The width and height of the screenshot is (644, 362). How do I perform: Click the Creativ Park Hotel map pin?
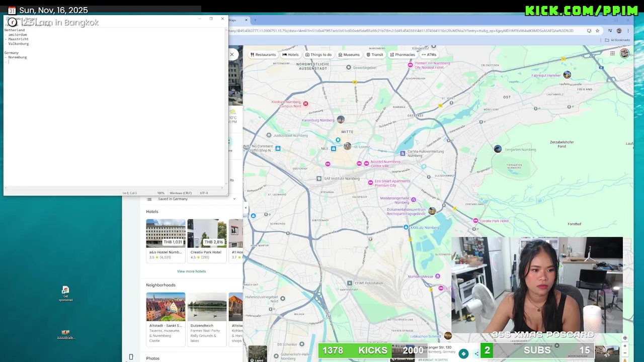[x=476, y=221]
